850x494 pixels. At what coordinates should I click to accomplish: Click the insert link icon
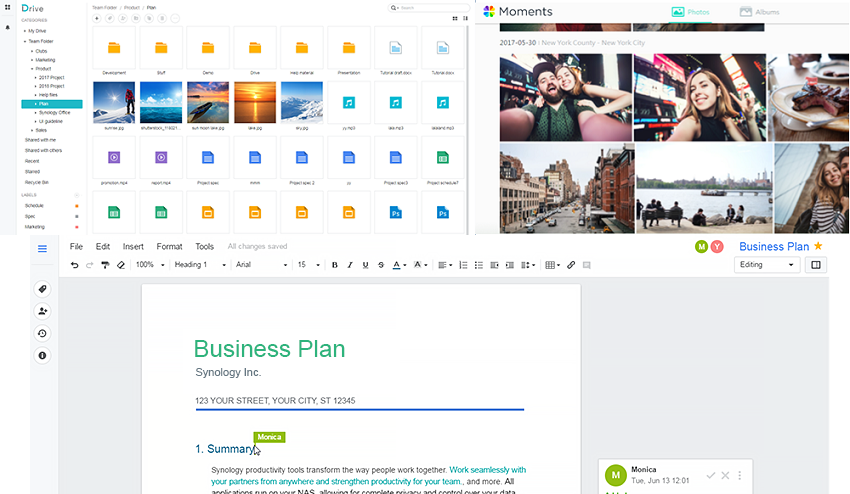[571, 265]
